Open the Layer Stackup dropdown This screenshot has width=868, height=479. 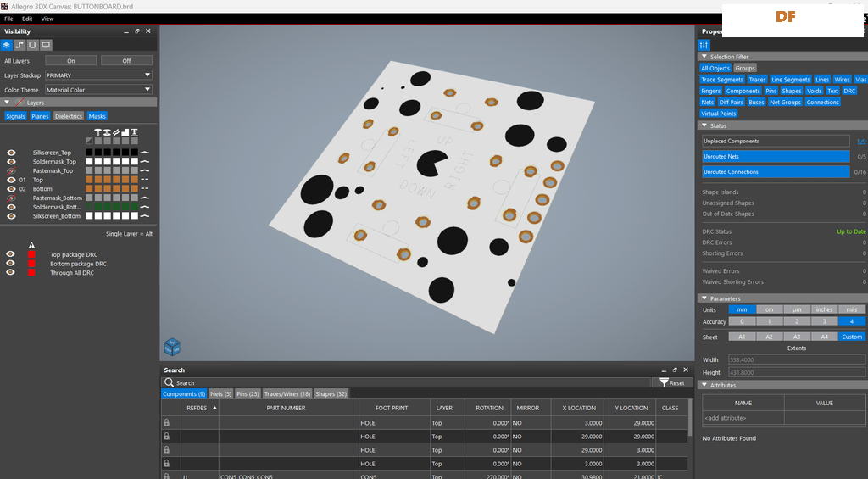tap(98, 75)
